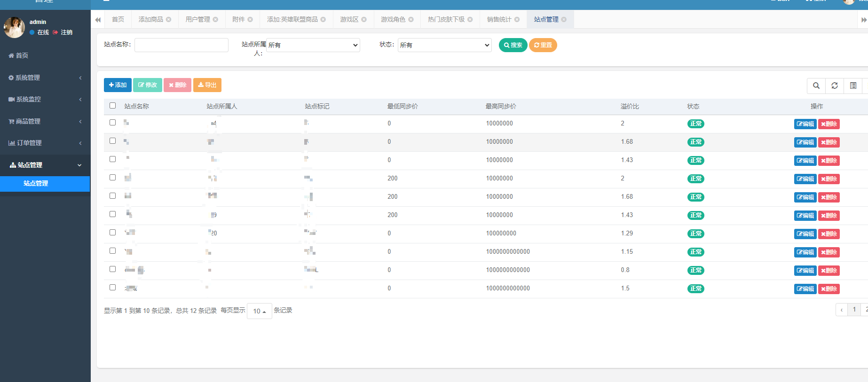Click the admin avatar picture
The image size is (868, 382).
point(14,27)
